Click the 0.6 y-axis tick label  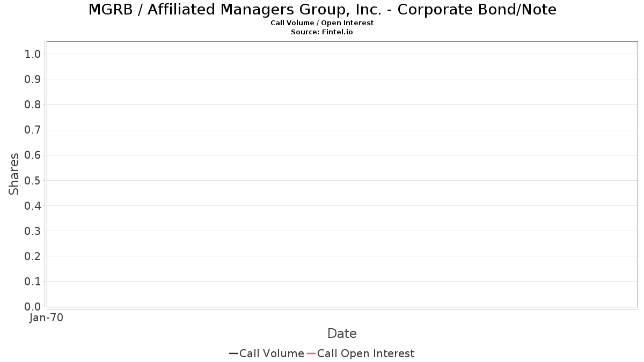click(x=33, y=155)
